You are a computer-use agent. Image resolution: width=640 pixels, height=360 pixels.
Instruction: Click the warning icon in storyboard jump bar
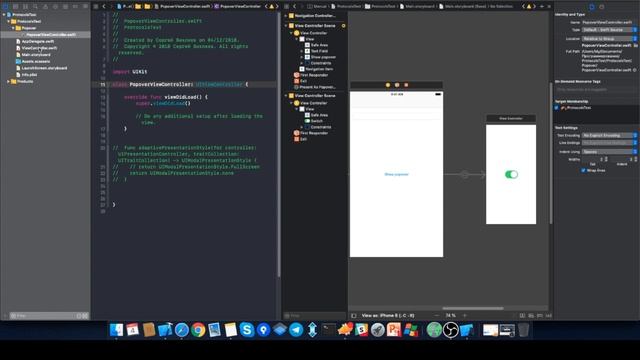(x=529, y=7)
